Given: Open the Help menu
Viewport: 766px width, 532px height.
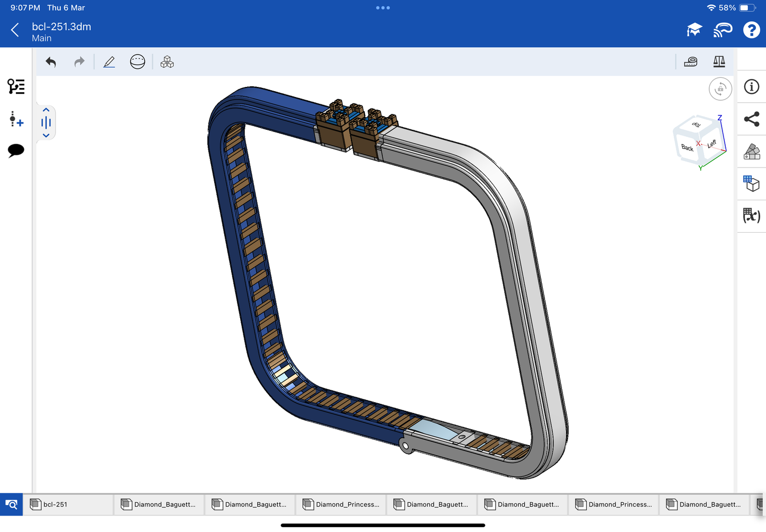Looking at the screenshot, I should [x=751, y=30].
